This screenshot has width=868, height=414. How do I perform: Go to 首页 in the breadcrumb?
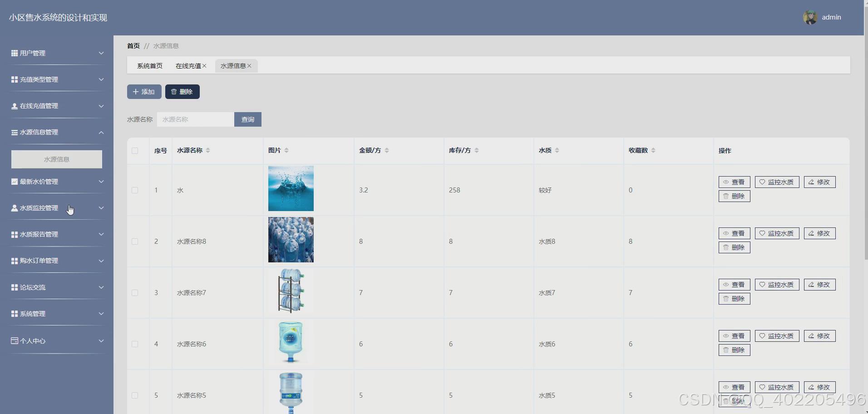tap(133, 46)
